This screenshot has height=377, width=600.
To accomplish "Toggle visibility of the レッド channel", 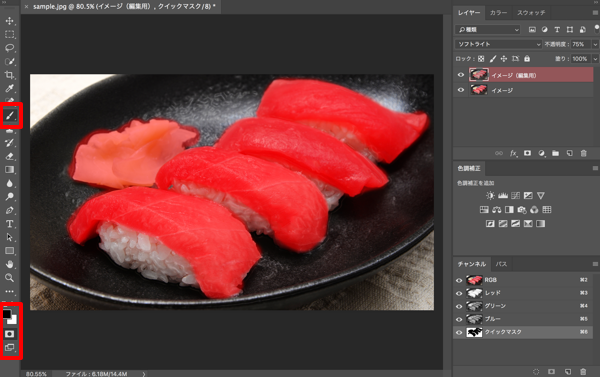I will [459, 293].
